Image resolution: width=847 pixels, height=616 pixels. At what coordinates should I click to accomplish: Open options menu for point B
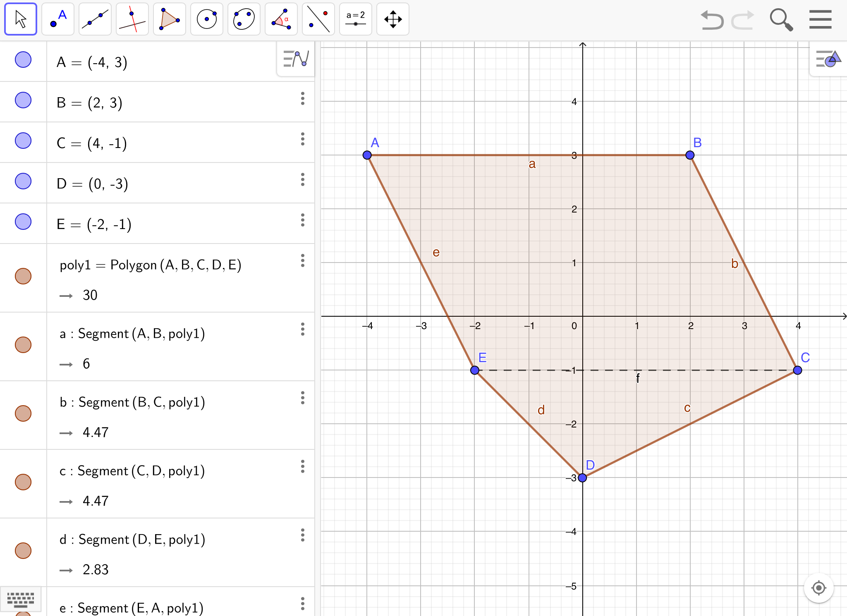pyautogui.click(x=303, y=98)
